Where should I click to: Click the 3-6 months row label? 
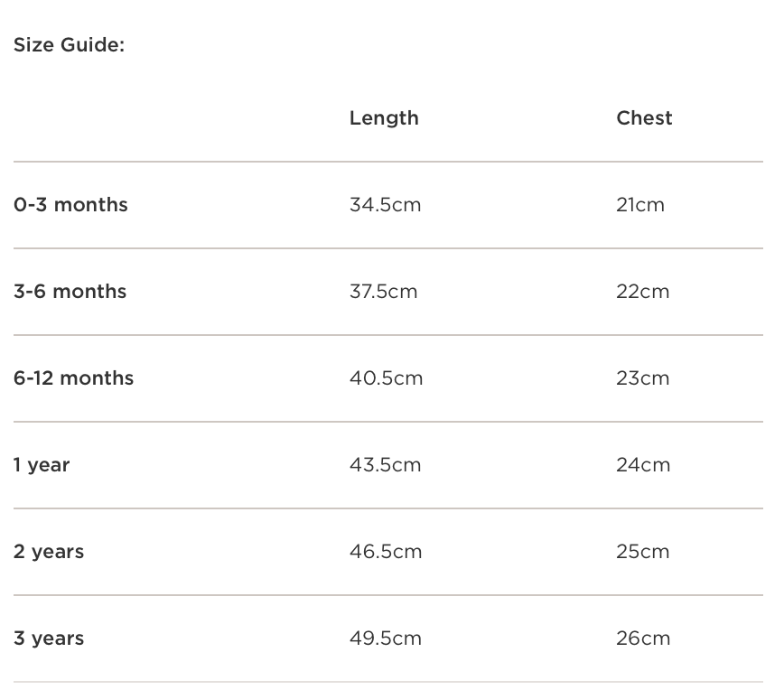click(70, 292)
